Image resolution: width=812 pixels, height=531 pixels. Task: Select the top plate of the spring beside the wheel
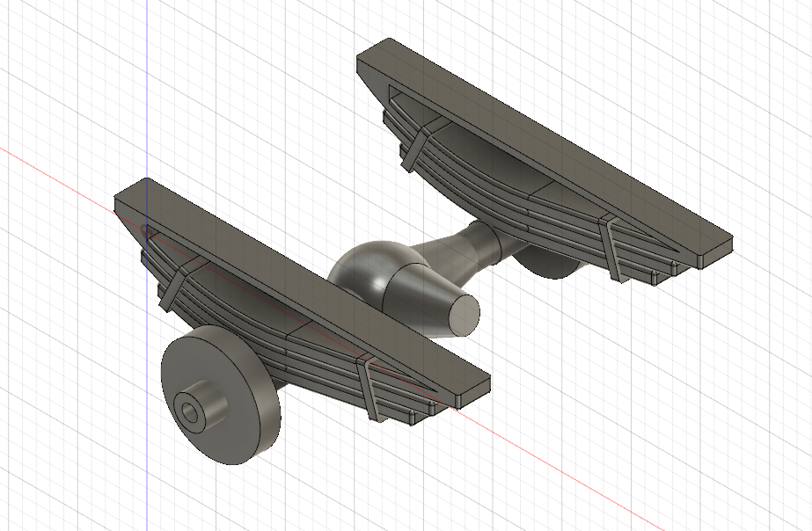(303, 288)
